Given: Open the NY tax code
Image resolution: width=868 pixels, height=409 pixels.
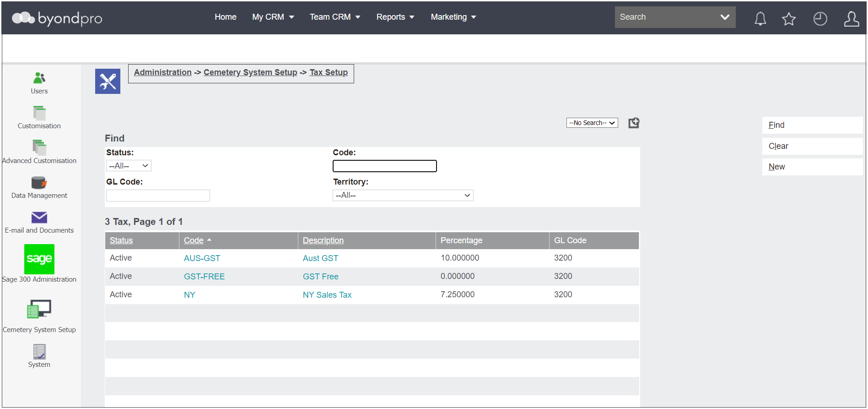Looking at the screenshot, I should pos(189,295).
